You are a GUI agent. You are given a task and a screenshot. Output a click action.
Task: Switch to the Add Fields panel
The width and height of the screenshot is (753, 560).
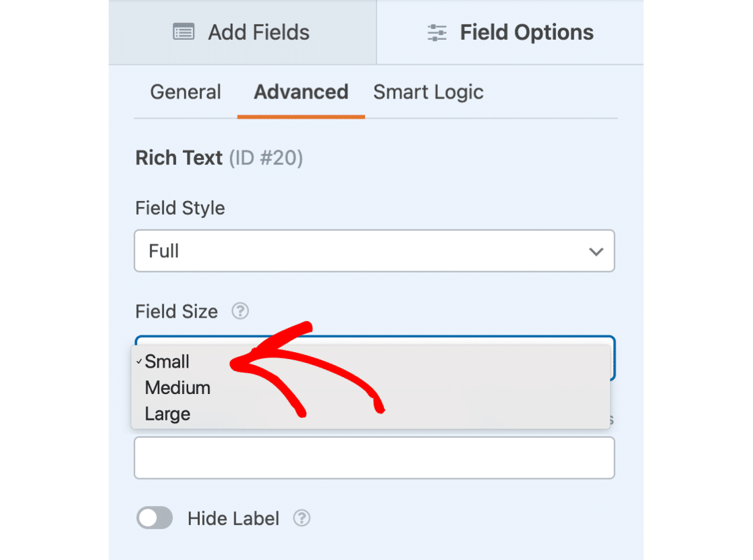pos(242,32)
